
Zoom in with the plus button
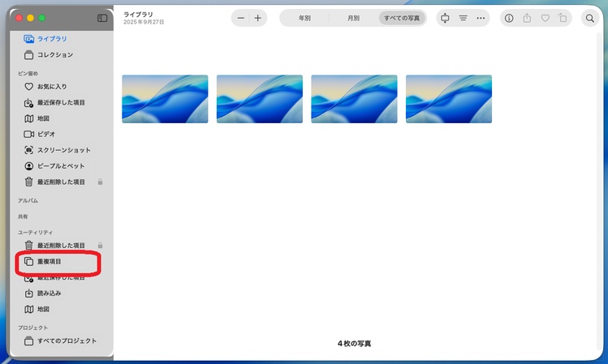coord(258,18)
